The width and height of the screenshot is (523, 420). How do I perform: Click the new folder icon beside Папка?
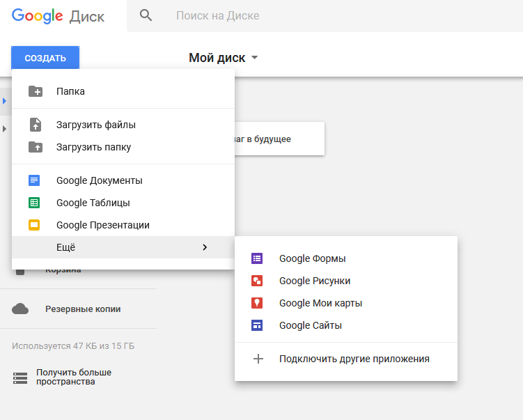(x=36, y=91)
